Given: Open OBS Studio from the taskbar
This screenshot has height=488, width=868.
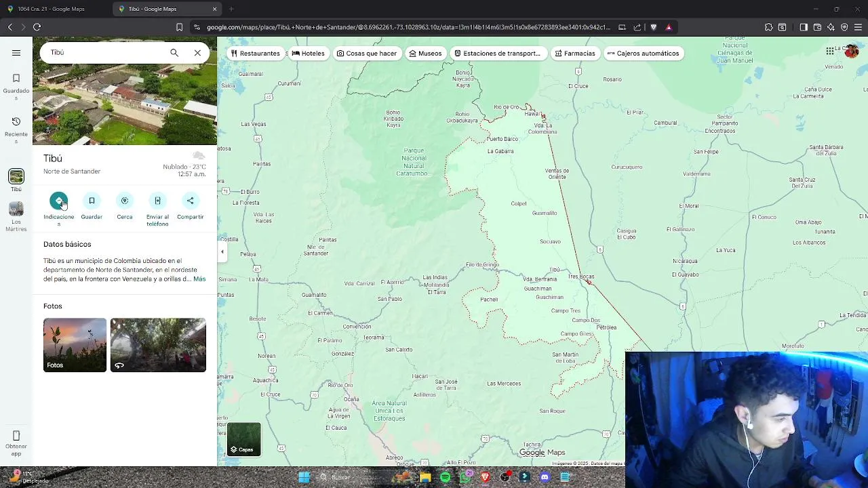Looking at the screenshot, I should (505, 477).
